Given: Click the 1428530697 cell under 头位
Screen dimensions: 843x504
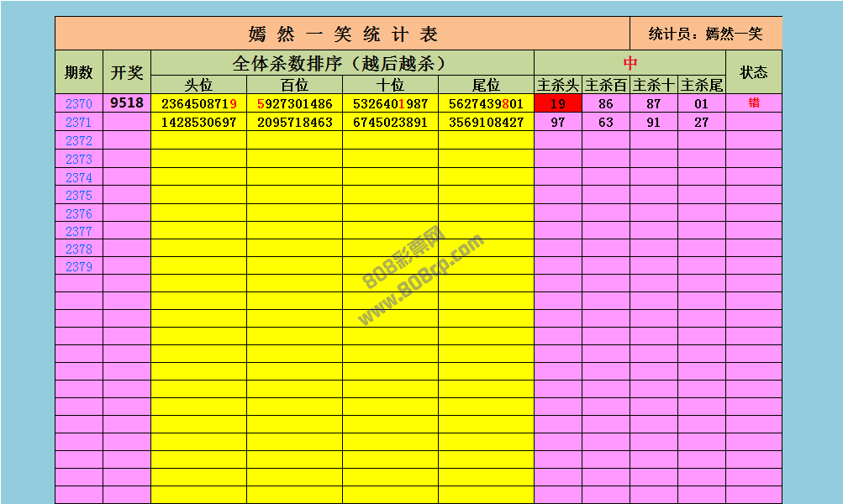Looking at the screenshot, I should 198,123.
